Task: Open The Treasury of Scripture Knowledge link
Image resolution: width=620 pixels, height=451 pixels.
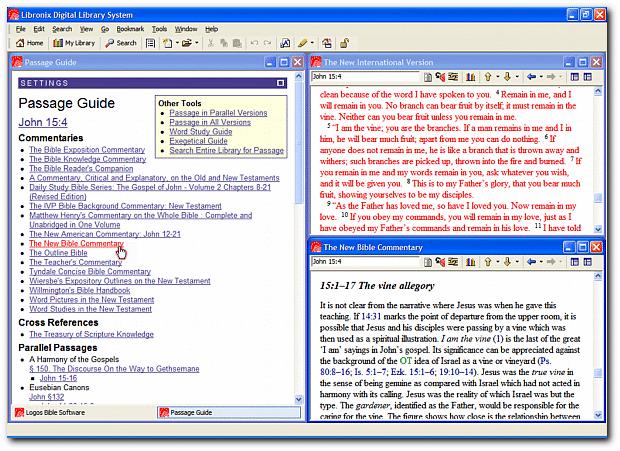Action: (91, 334)
